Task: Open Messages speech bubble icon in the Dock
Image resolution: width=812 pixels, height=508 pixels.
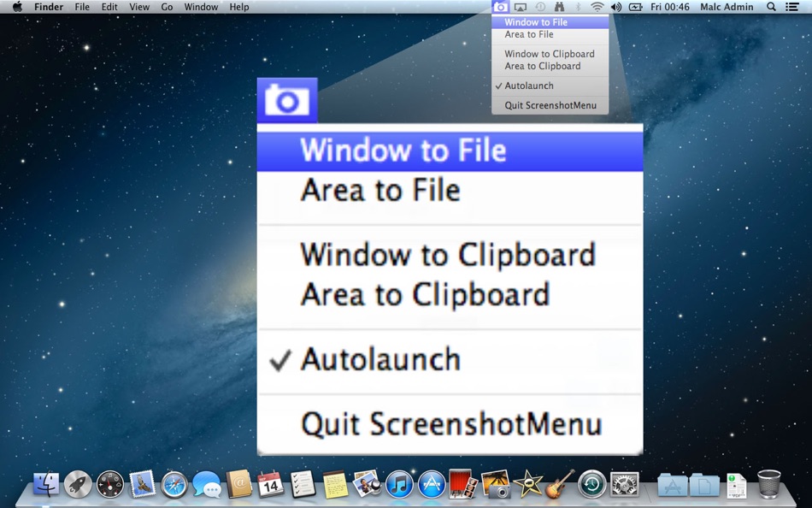Action: click(x=207, y=485)
